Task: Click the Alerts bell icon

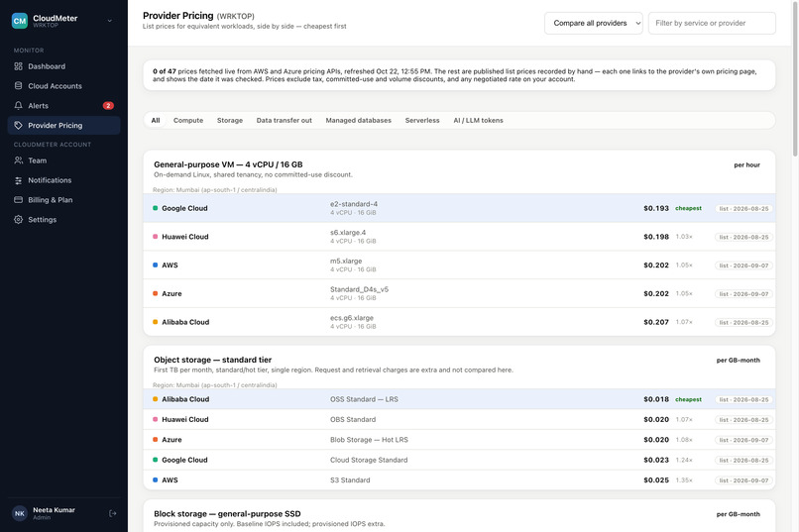Action: 19,105
